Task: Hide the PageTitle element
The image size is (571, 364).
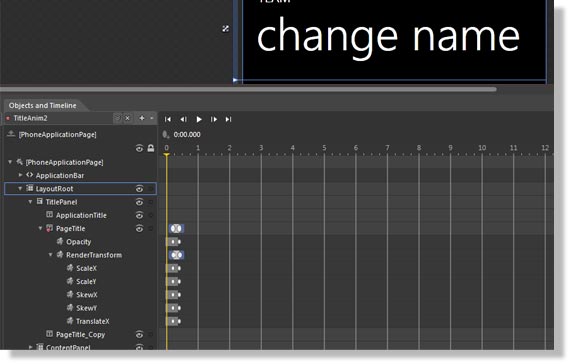Action: (139, 229)
